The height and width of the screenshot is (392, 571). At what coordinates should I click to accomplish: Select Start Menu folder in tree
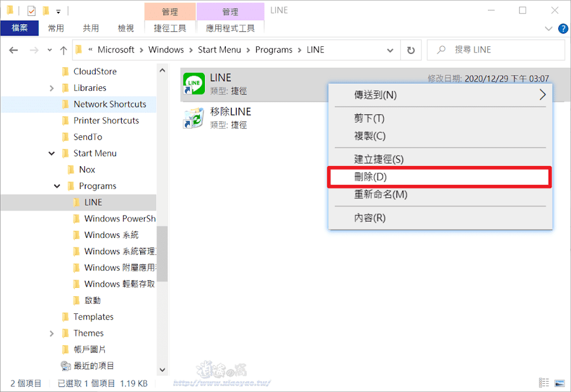tap(95, 154)
